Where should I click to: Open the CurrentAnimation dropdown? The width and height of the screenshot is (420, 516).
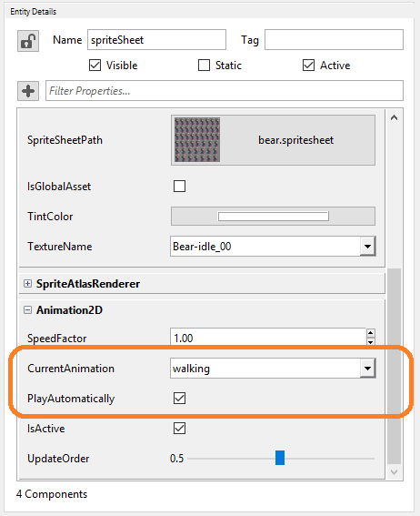[367, 369]
